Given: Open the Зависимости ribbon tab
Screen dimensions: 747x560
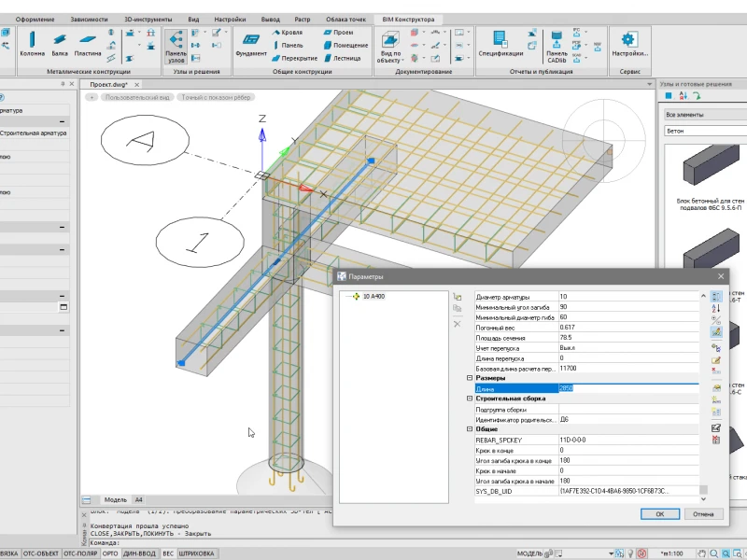Looking at the screenshot, I should tap(89, 20).
